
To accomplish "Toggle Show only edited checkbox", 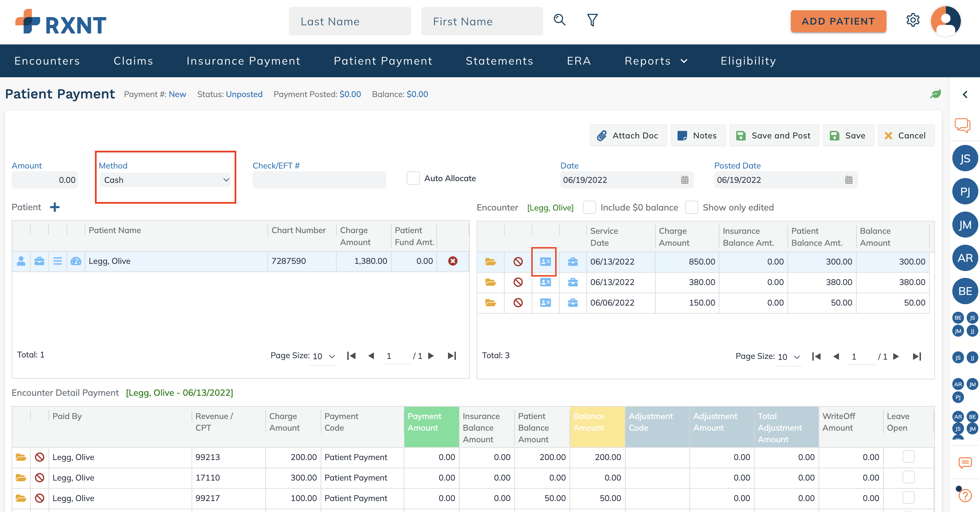I will [691, 207].
